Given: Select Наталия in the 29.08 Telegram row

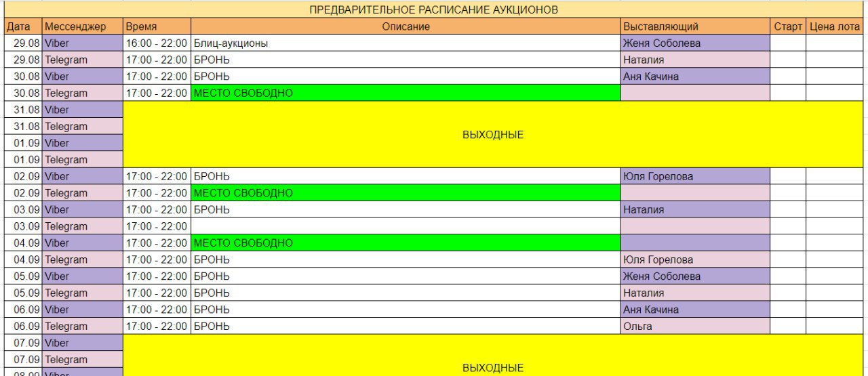Looking at the screenshot, I should [695, 60].
